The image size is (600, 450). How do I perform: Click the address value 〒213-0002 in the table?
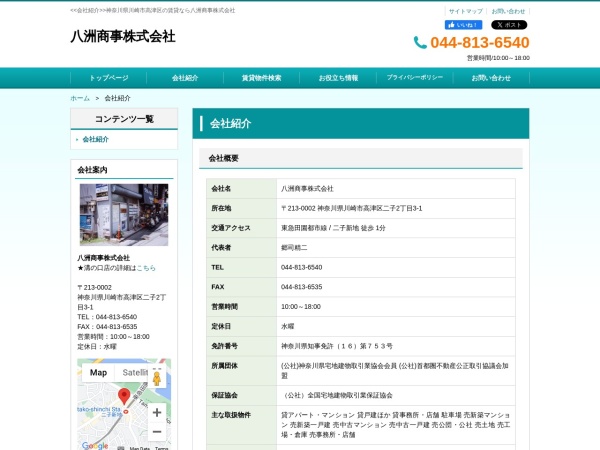coord(351,208)
